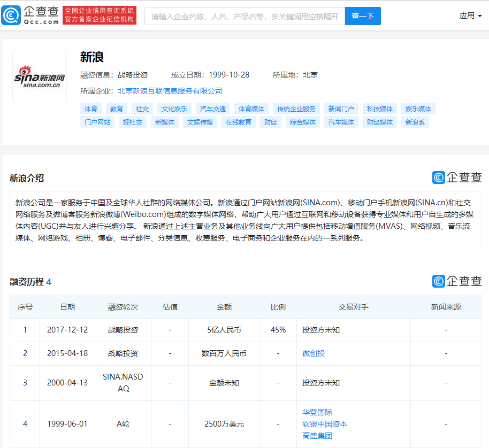
Task: Open the 微创投 investor link
Action: point(314,353)
